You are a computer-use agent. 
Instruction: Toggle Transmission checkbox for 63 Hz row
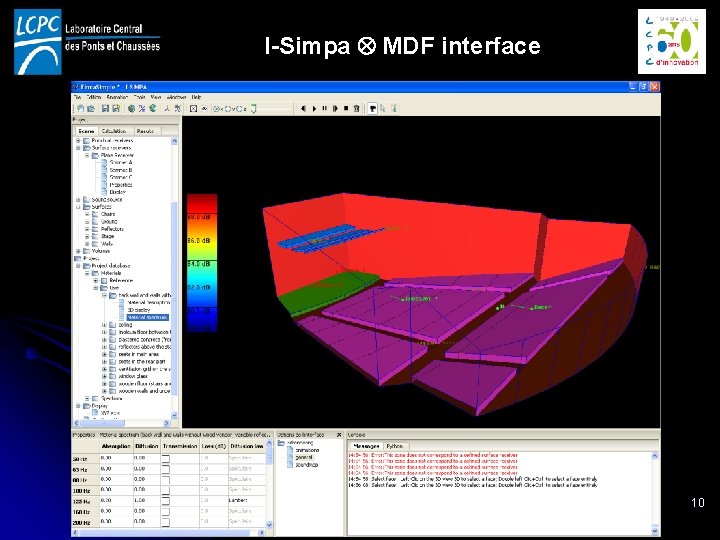[x=166, y=469]
